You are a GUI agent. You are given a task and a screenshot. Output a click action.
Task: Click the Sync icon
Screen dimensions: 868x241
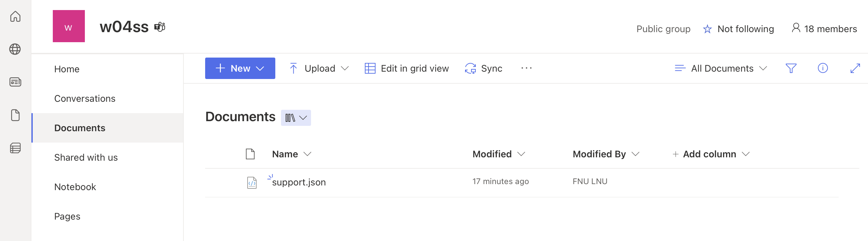point(470,68)
